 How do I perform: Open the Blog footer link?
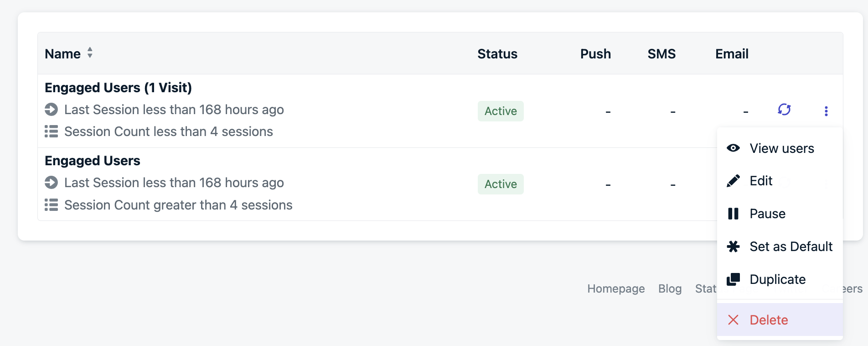tap(670, 288)
